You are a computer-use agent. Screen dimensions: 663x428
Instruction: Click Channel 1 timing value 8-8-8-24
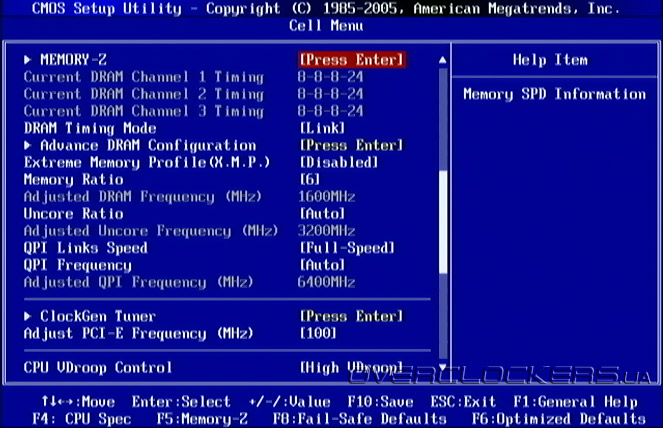pos(330,77)
